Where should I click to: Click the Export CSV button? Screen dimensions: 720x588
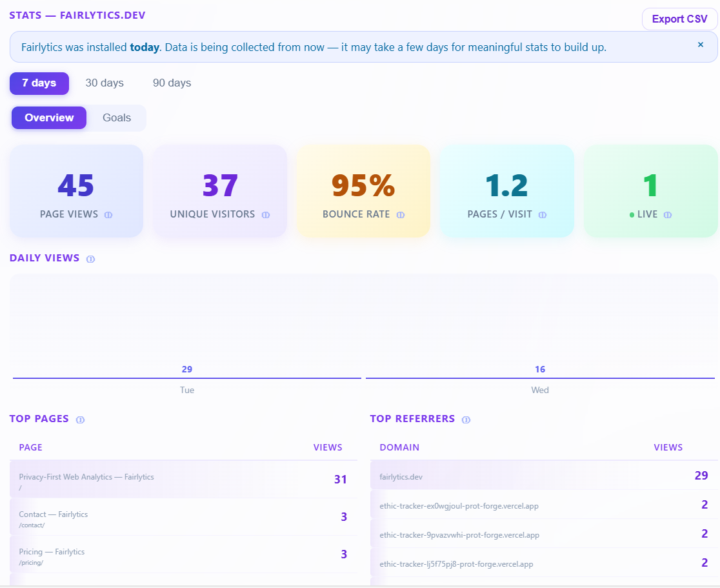click(x=679, y=19)
